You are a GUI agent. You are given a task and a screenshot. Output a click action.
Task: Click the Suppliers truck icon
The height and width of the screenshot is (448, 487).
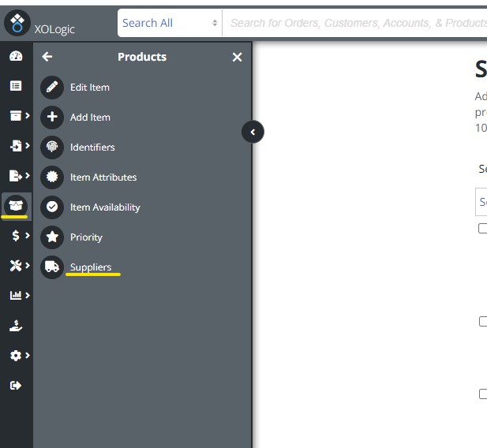(x=52, y=267)
